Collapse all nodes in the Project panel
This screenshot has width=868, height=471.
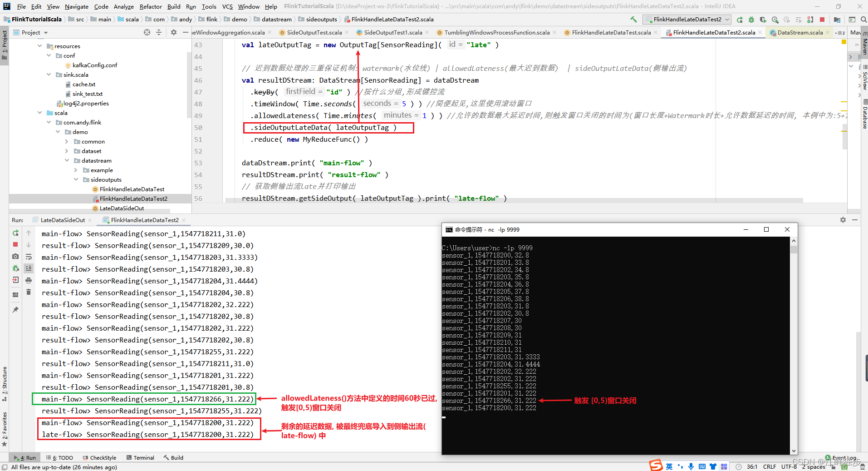point(159,32)
